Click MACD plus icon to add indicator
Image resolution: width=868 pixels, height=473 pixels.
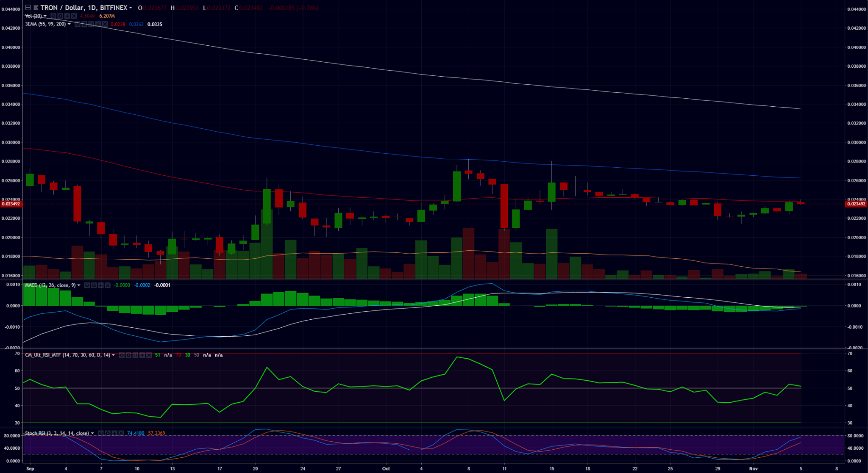point(101,285)
